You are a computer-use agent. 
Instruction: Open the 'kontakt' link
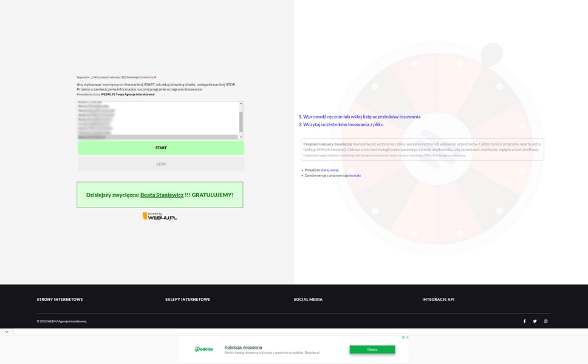pos(355,175)
